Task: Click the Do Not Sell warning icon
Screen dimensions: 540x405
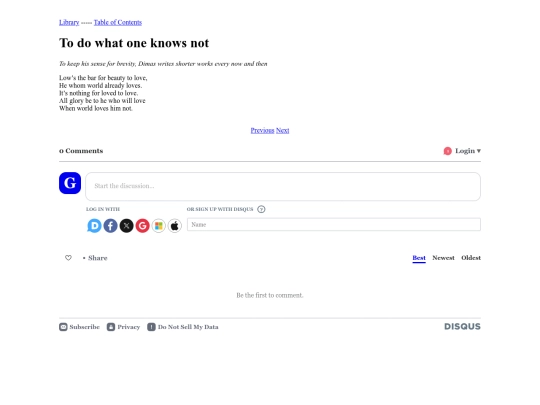Action: click(151, 327)
